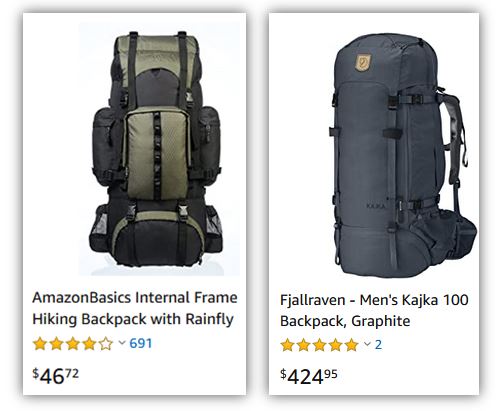This screenshot has width=500, height=411.
Task: Click the AmazonBasics Internal Frame Hiking Backpack title
Action: point(135,308)
